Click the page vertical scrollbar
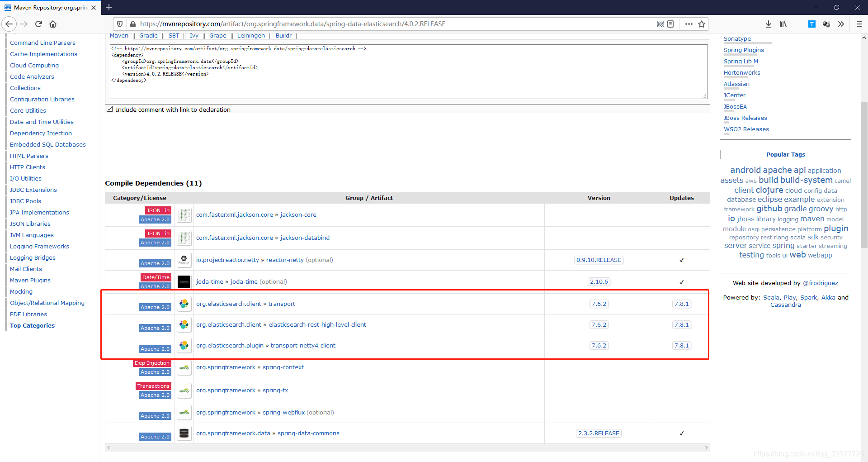This screenshot has height=462, width=868. (864, 175)
